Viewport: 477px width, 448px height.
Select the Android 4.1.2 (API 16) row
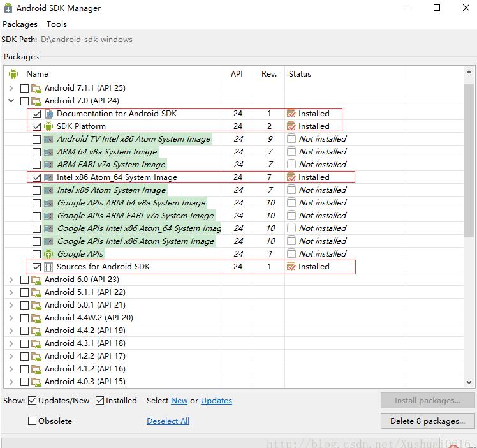tap(234, 369)
